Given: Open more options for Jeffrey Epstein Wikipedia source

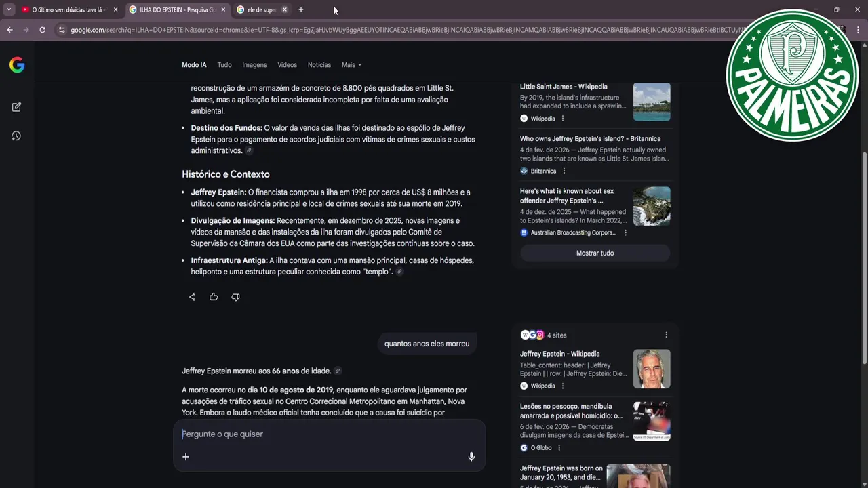Looking at the screenshot, I should [x=562, y=386].
